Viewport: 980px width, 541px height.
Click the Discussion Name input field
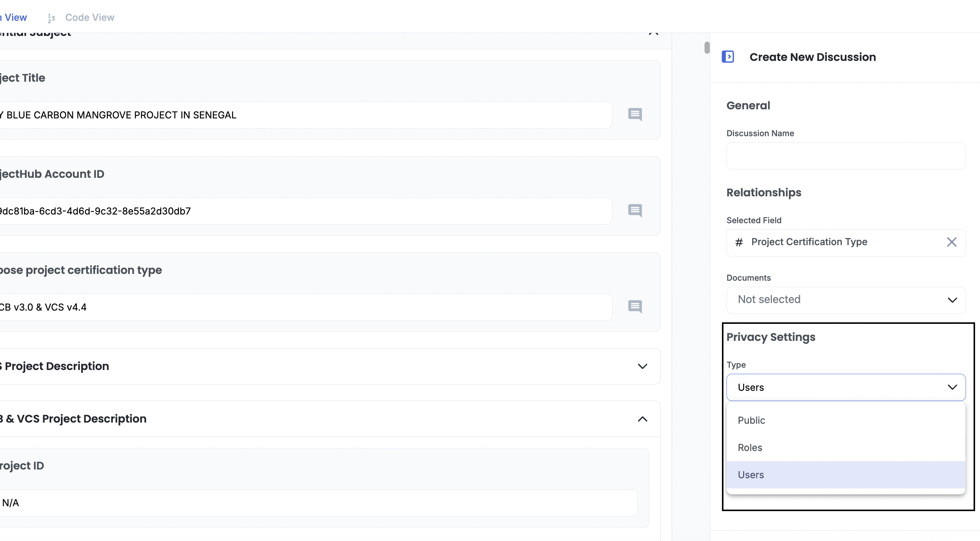845,156
